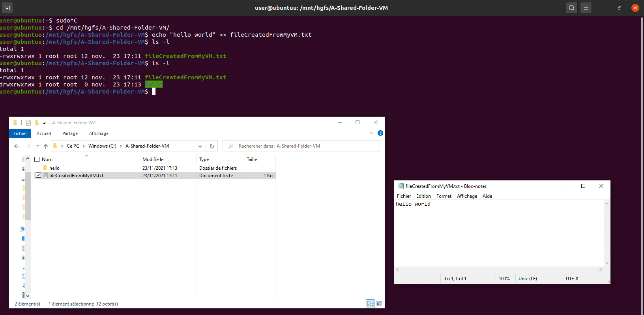644x315 pixels.
Task: Click the Windows (C:) breadcrumb
Action: pos(102,146)
